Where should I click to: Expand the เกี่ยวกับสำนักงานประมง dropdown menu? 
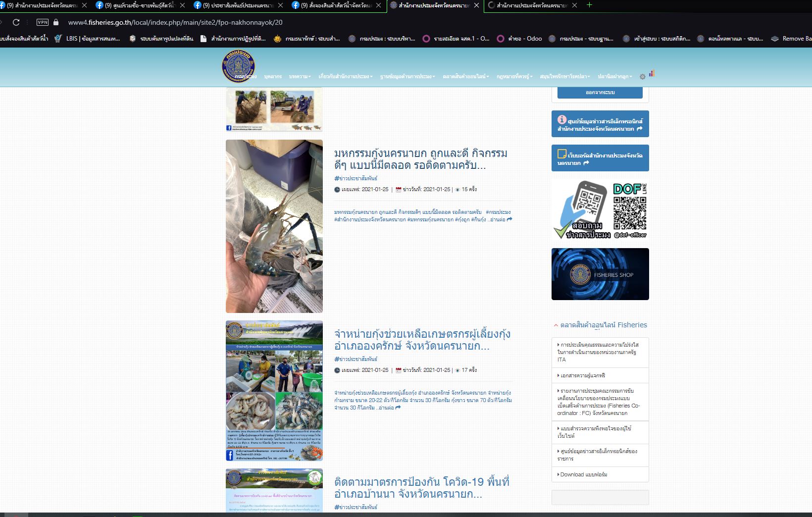(346, 76)
